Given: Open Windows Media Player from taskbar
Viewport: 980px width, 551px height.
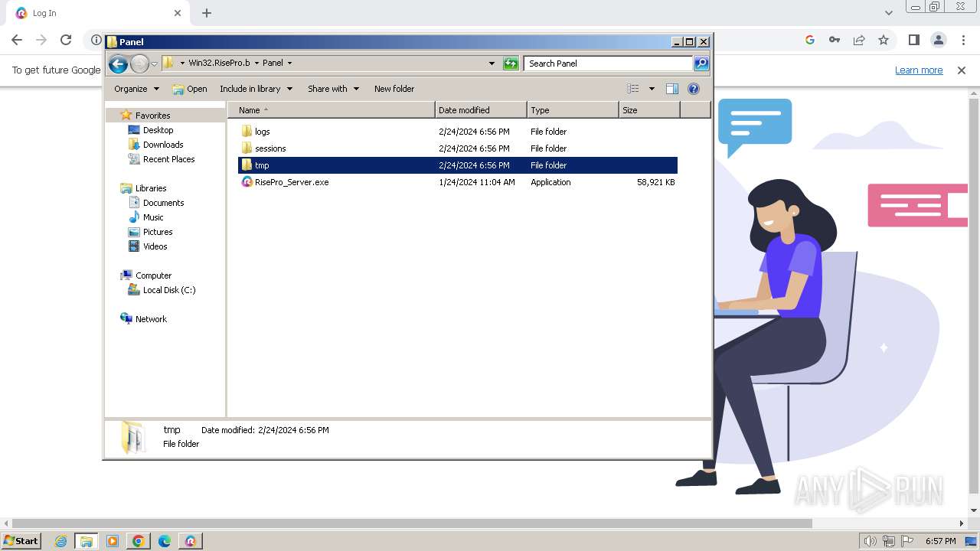Looking at the screenshot, I should [x=113, y=541].
